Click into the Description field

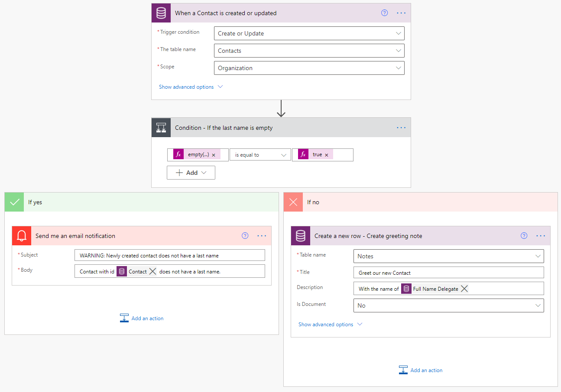[449, 289]
